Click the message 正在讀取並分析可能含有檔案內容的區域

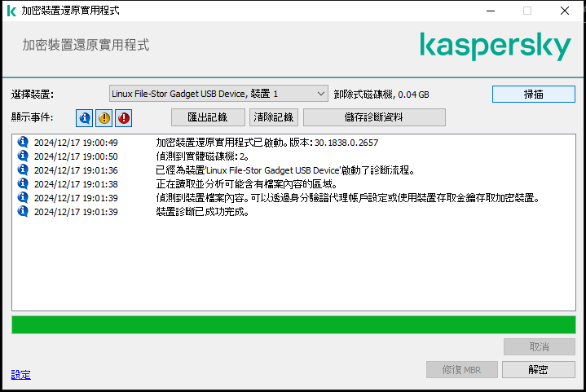click(x=246, y=184)
